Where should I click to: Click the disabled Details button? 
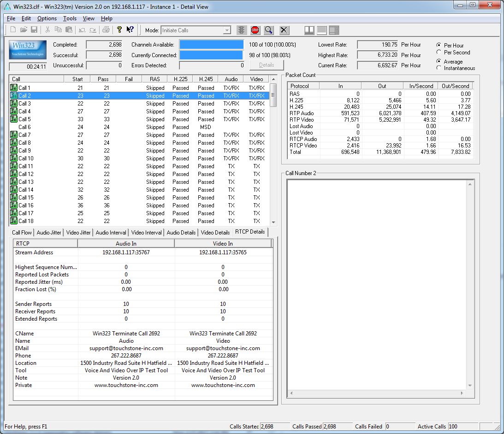click(x=267, y=65)
